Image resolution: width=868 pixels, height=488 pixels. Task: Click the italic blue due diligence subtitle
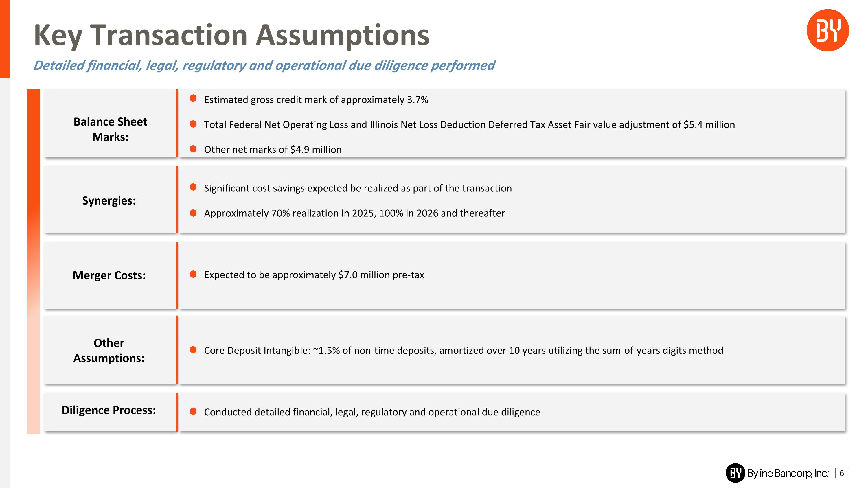point(264,65)
